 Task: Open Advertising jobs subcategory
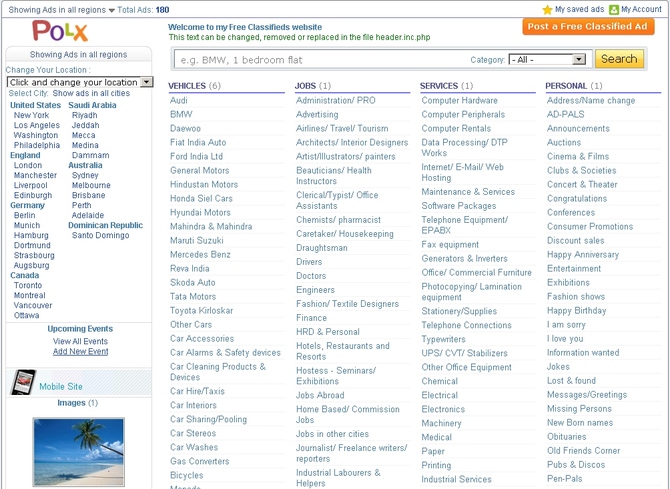tap(317, 114)
